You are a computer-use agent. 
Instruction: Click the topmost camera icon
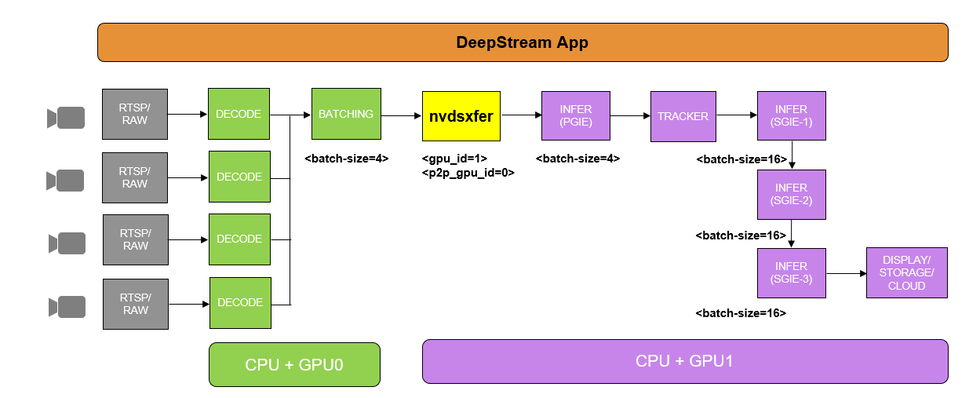(66, 118)
